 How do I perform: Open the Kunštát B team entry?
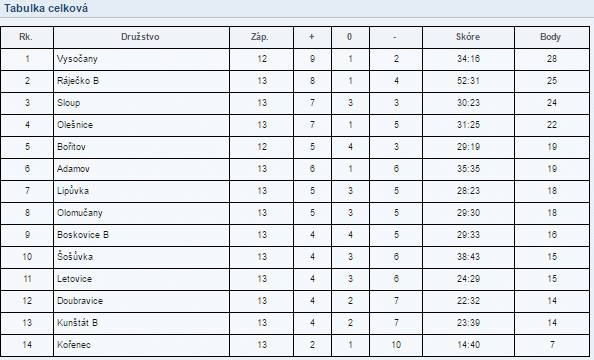click(77, 323)
